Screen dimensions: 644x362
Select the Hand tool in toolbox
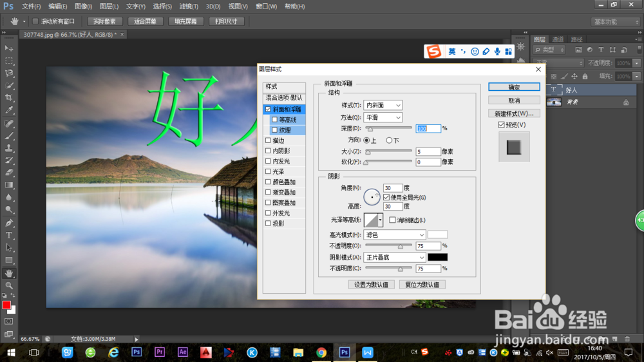(x=8, y=273)
